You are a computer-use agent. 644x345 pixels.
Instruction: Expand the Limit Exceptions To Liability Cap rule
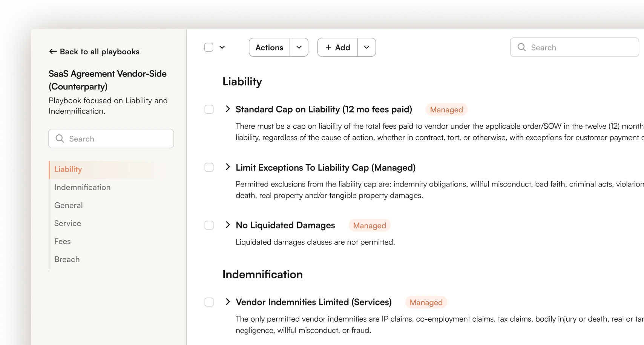(x=228, y=167)
